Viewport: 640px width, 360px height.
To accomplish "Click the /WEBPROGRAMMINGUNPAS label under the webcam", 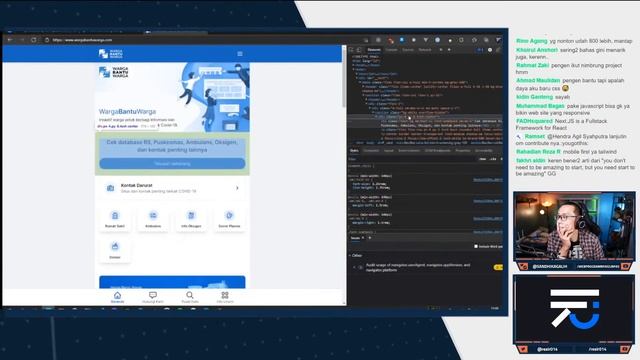I will point(598,267).
